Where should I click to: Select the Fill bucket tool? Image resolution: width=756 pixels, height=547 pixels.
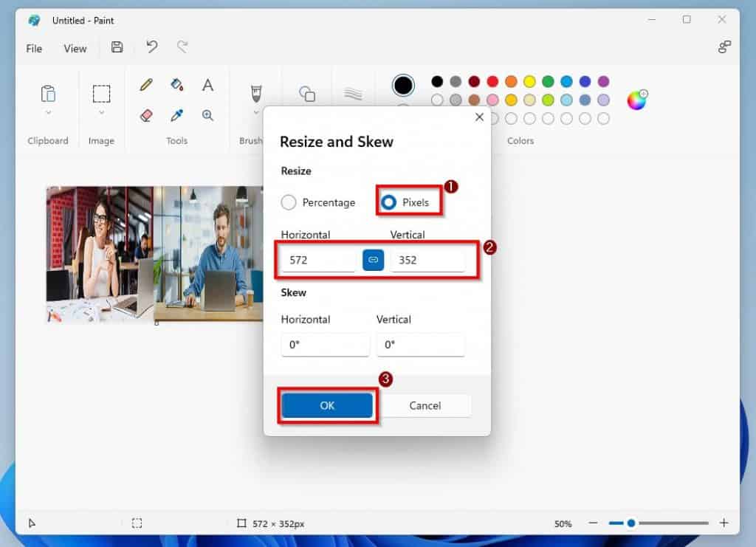(x=177, y=85)
